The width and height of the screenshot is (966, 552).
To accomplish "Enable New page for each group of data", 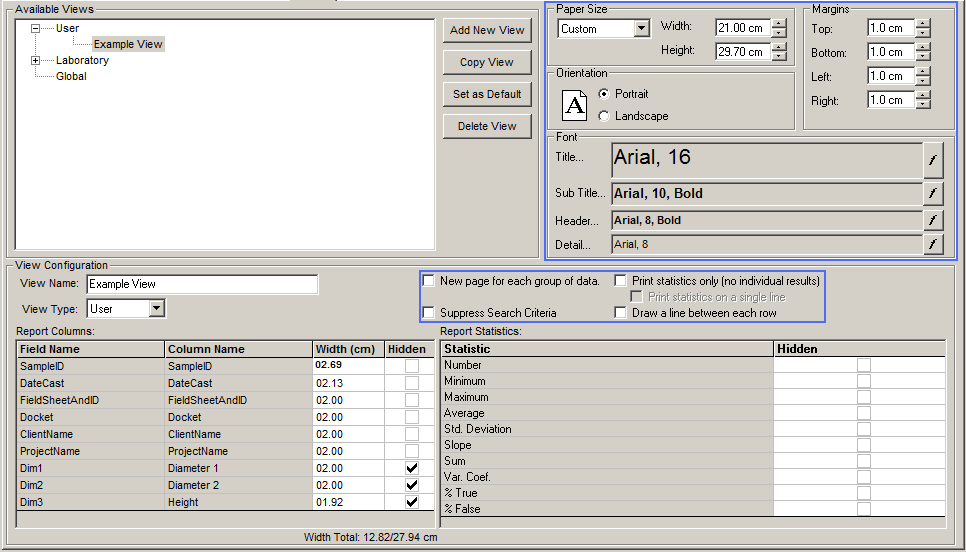I will (x=429, y=281).
